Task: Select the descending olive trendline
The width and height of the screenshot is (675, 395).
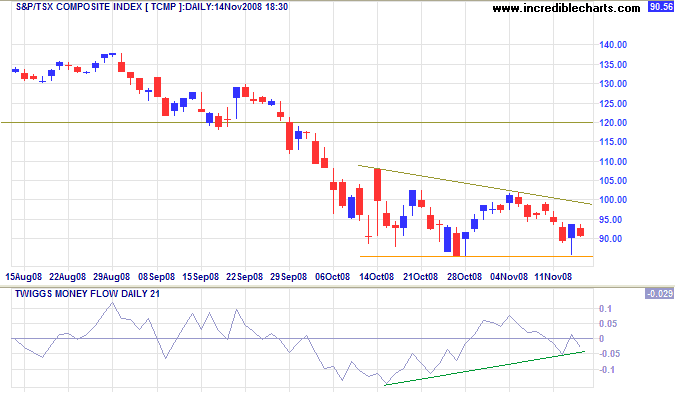Action: 475,185
